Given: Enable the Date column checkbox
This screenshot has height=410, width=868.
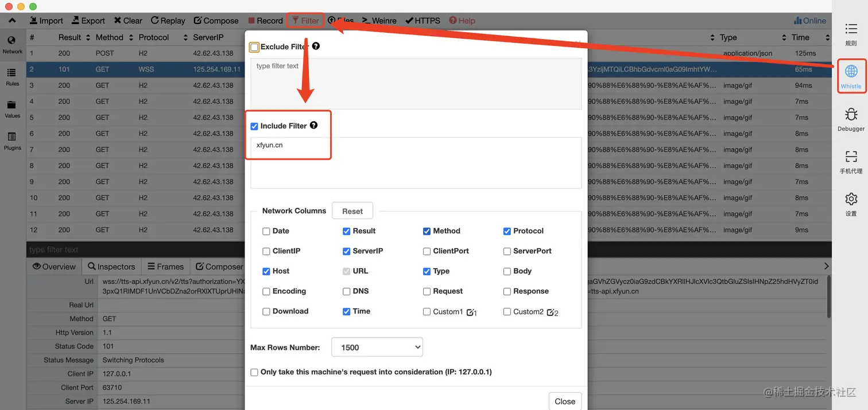Looking at the screenshot, I should click(x=266, y=231).
